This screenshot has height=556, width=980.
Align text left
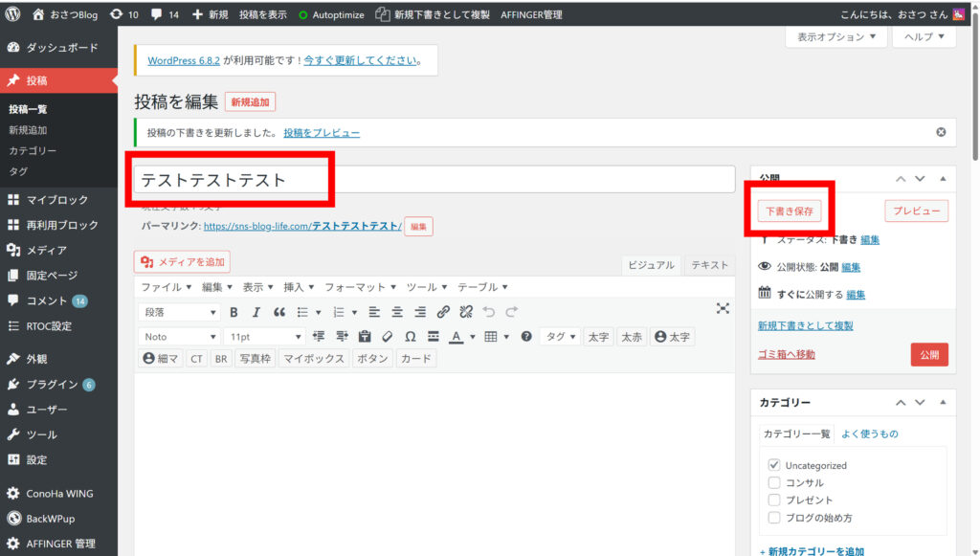coord(374,312)
